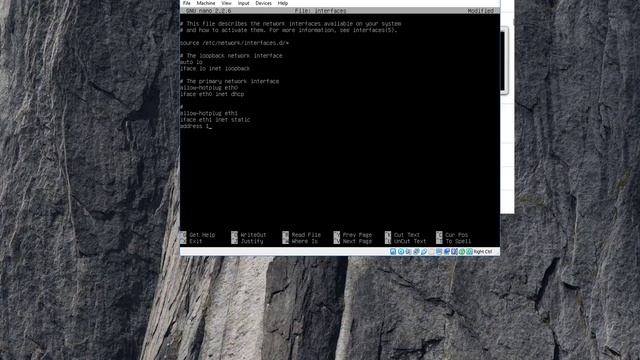This screenshot has width=640, height=360.
Task: Click the 'Exit' nano shortcut
Action: [191, 241]
